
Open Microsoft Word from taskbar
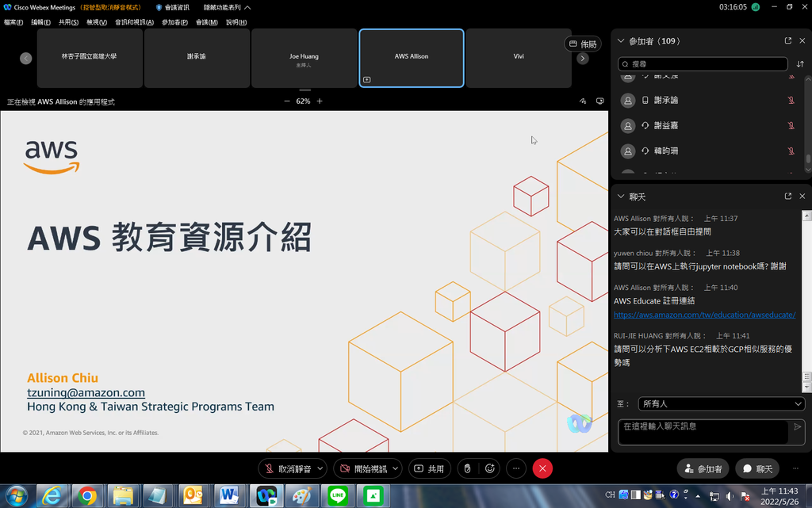click(x=228, y=496)
